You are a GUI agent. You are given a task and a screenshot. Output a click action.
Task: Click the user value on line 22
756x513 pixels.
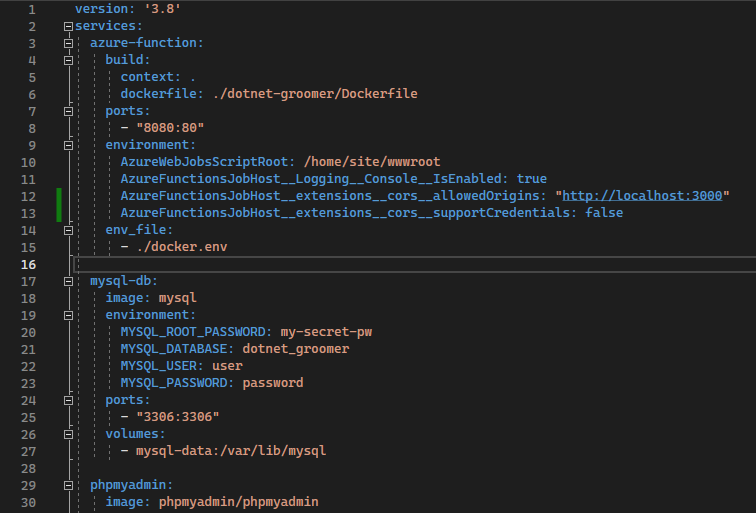tap(227, 366)
